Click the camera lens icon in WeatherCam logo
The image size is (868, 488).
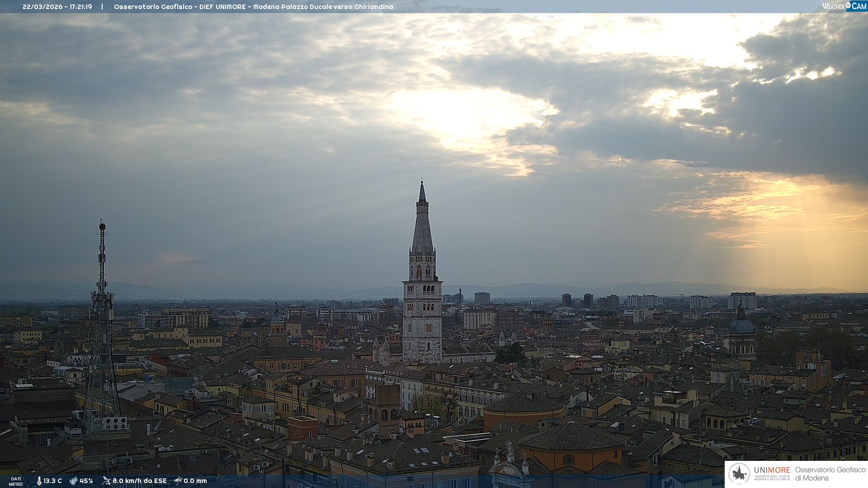pos(848,5)
